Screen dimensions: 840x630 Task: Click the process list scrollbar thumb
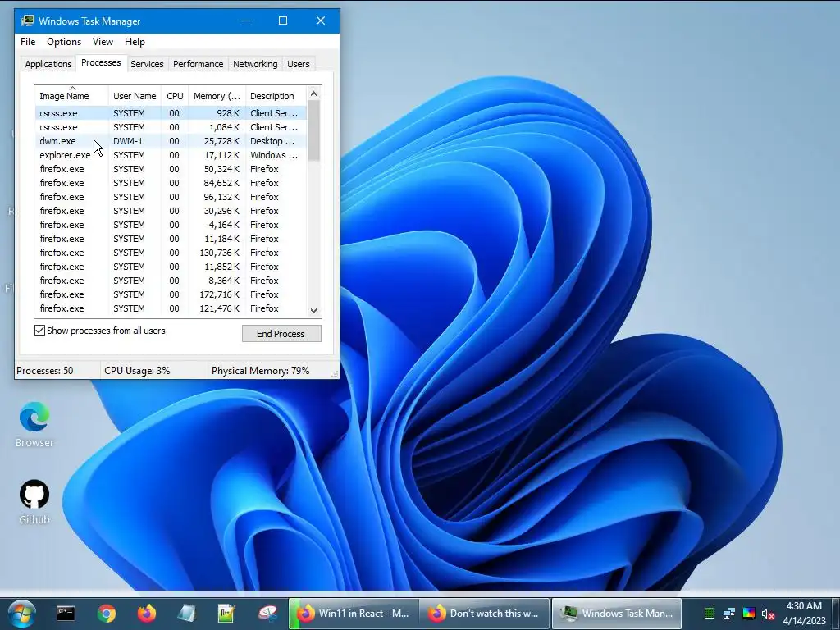(314, 130)
